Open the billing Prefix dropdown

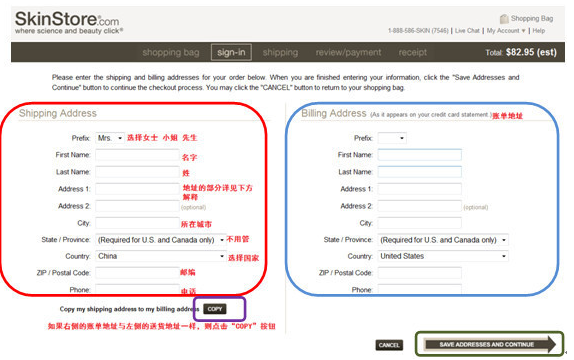click(392, 138)
